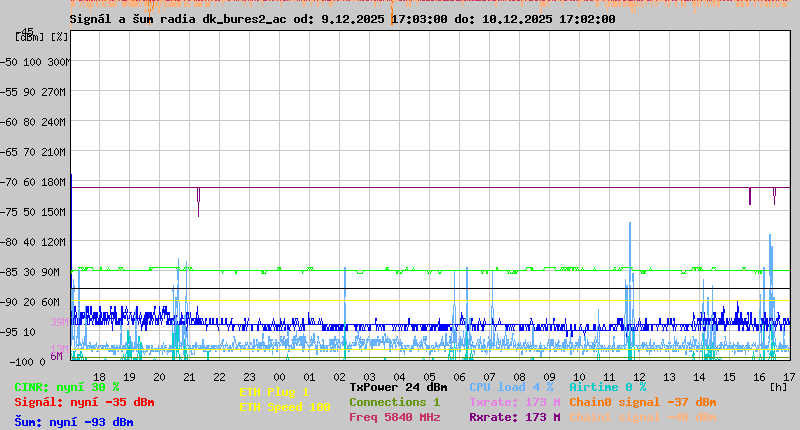Click the graph title 'Signál a šum radia dk_bures2_ac'

pyautogui.click(x=178, y=19)
